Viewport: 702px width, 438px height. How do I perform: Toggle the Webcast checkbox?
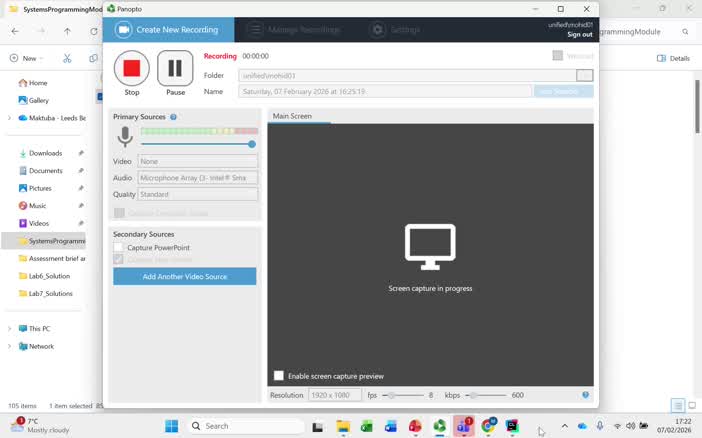(x=557, y=56)
